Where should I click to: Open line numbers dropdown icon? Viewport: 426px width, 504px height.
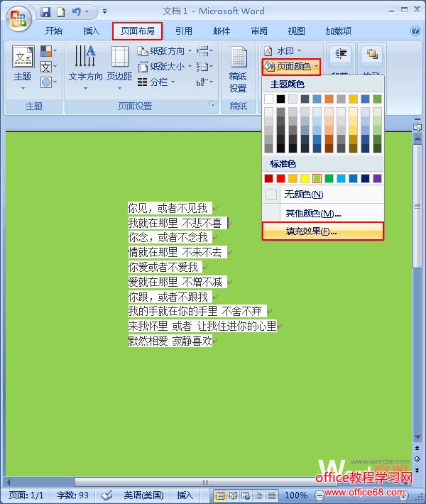tap(204, 67)
